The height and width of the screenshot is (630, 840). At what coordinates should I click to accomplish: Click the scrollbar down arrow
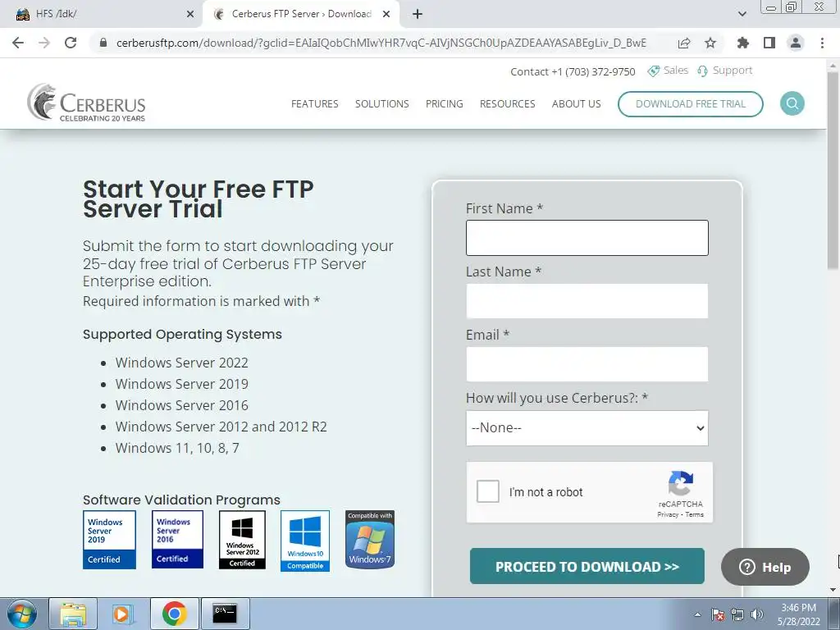pos(833,590)
